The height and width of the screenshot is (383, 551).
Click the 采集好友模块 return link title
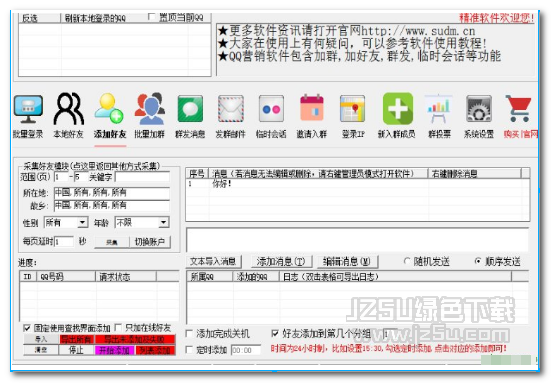(91, 166)
